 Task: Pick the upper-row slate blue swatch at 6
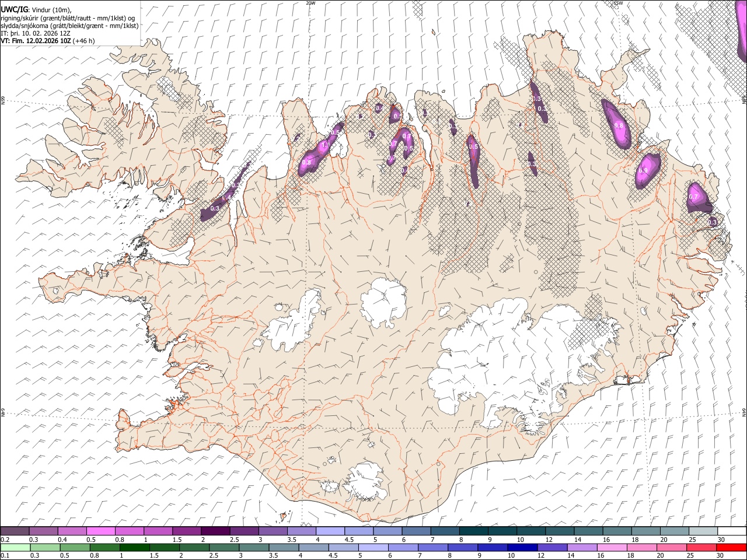pyautogui.click(x=416, y=531)
